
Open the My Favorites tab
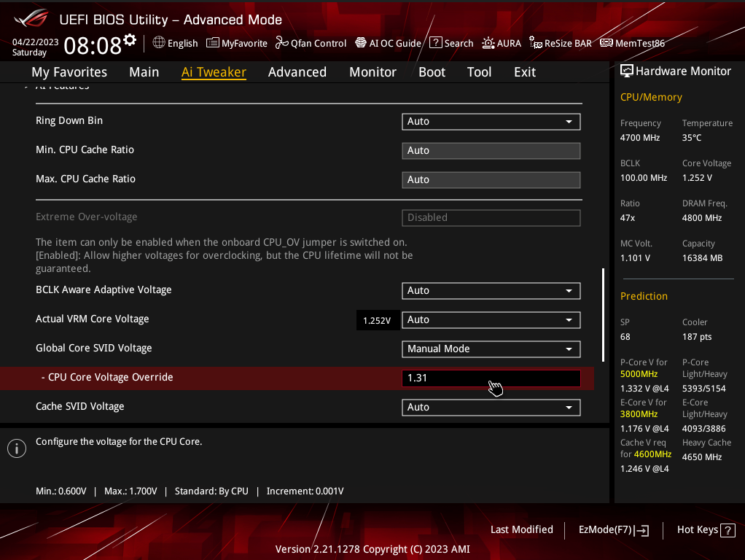point(69,71)
